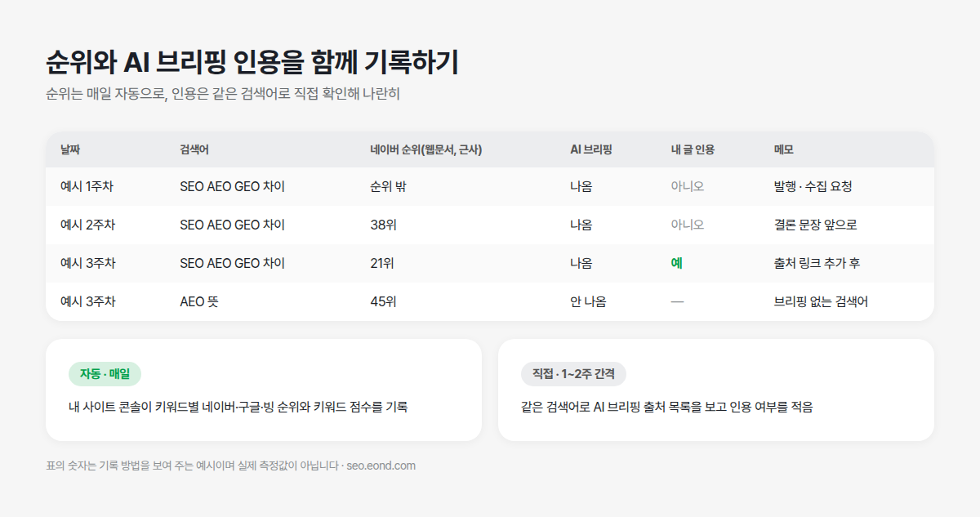Click the '안 나옴' briefing cell
The height and width of the screenshot is (517, 980).
point(588,301)
